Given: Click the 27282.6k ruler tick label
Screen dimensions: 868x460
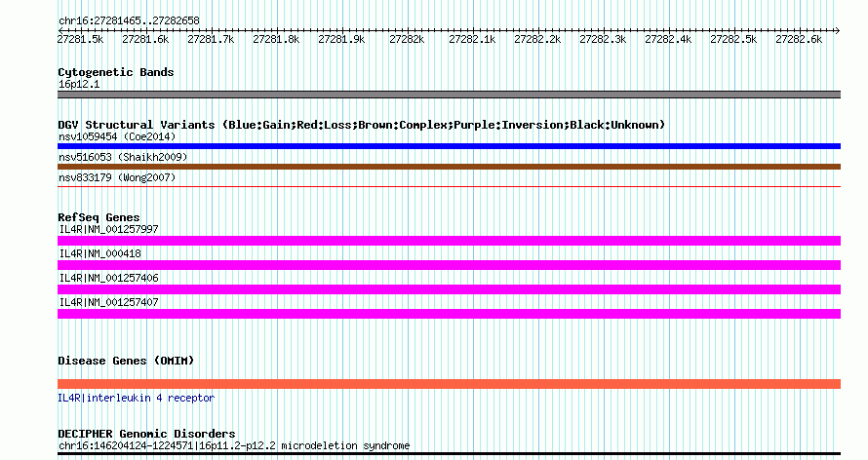Looking at the screenshot, I should 799,39.
